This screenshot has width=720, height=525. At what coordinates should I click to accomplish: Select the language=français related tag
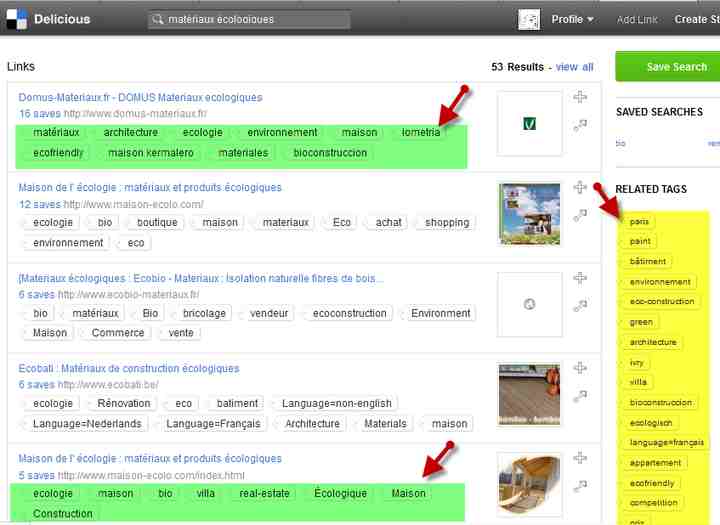click(x=667, y=443)
